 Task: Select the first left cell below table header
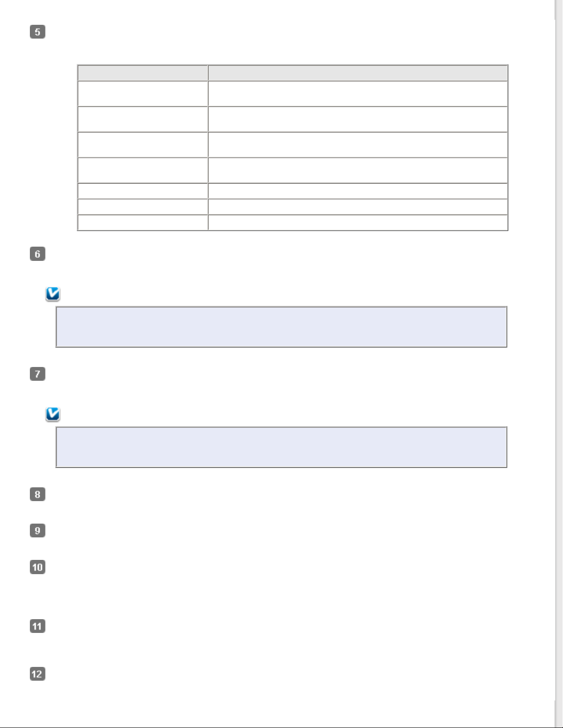(142, 94)
